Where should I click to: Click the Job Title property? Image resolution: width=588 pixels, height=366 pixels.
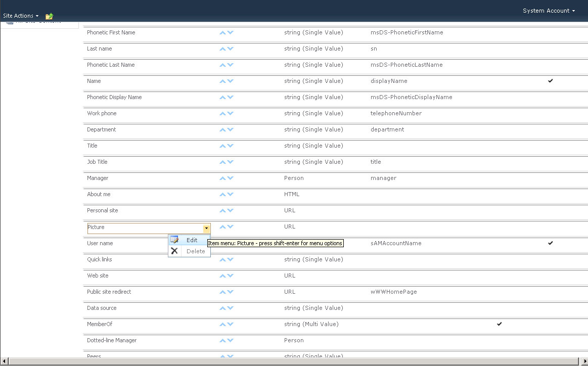97,162
